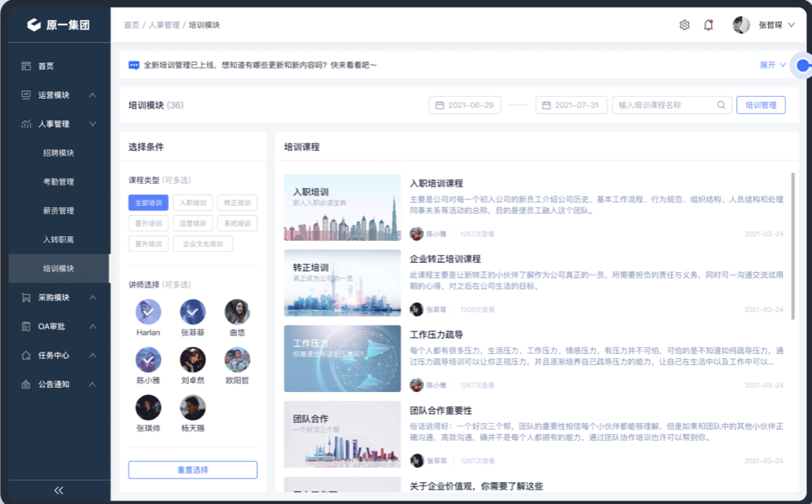Click the 输入培训课程名称 search field
The width and height of the screenshot is (812, 504).
click(x=672, y=105)
